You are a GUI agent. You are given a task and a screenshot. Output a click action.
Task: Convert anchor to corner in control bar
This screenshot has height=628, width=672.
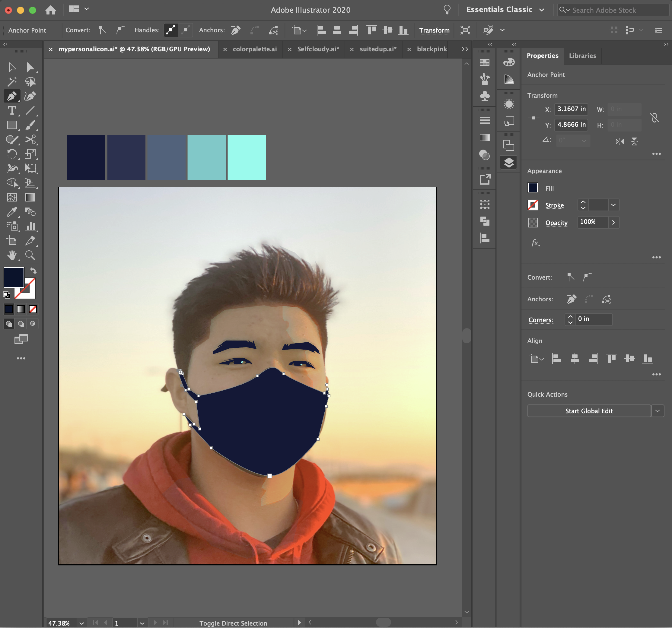[x=102, y=30]
